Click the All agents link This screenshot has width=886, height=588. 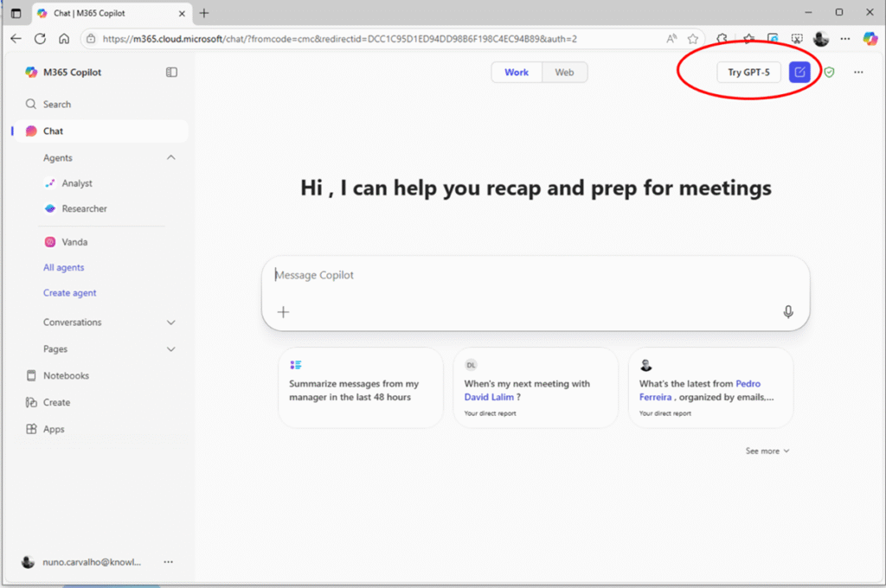(64, 267)
